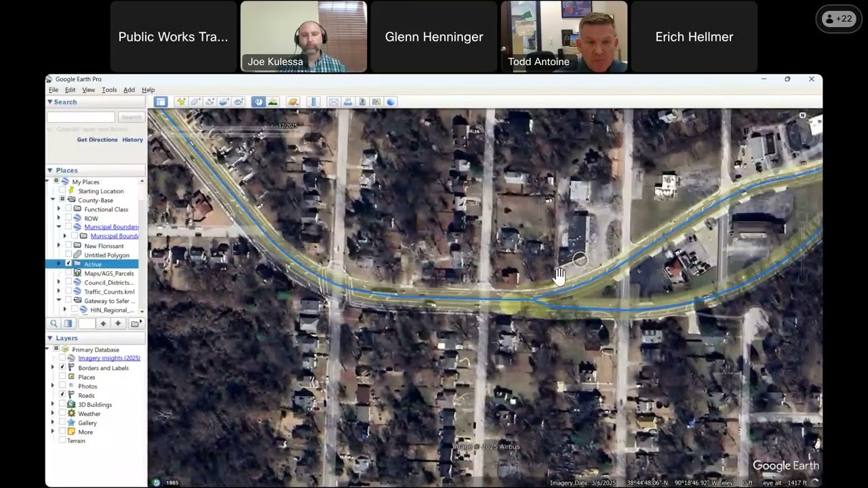Check the Starting Location checkbox

[x=62, y=191]
